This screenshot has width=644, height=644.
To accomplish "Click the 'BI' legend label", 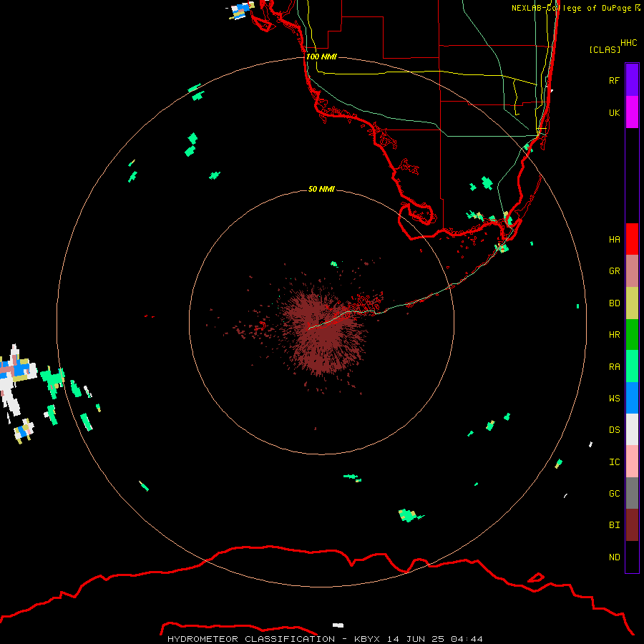I will (614, 525).
